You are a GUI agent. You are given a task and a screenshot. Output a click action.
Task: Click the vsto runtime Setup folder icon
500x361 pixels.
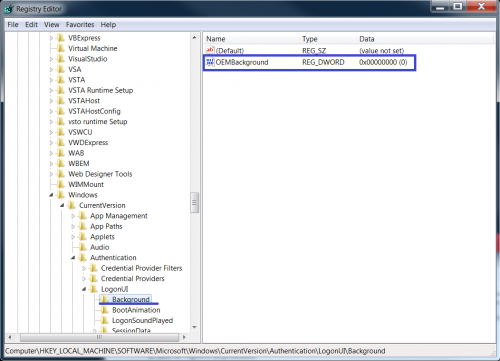point(61,122)
